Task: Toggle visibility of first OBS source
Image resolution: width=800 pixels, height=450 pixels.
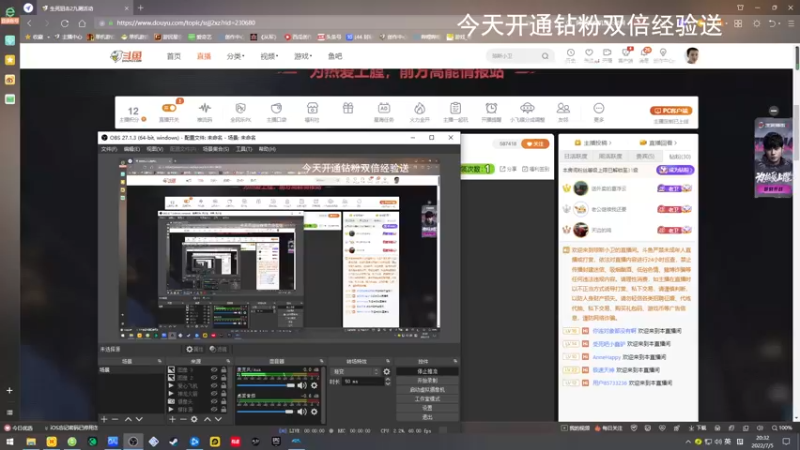Action: coord(214,370)
